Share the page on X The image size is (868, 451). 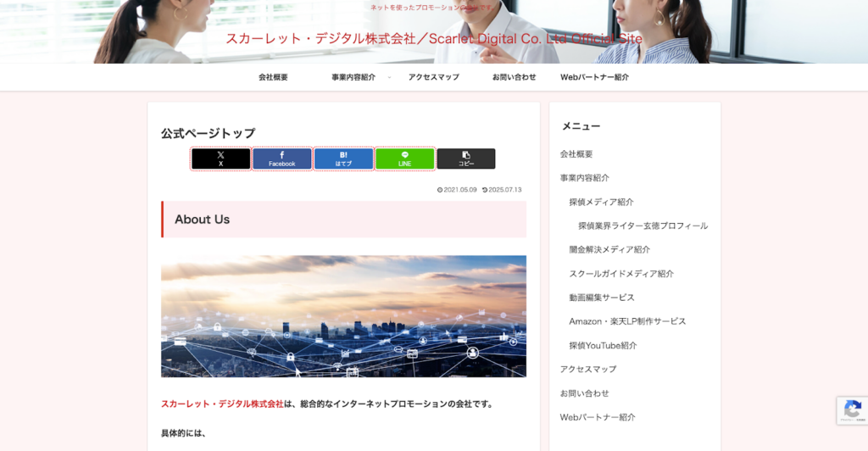pyautogui.click(x=221, y=159)
